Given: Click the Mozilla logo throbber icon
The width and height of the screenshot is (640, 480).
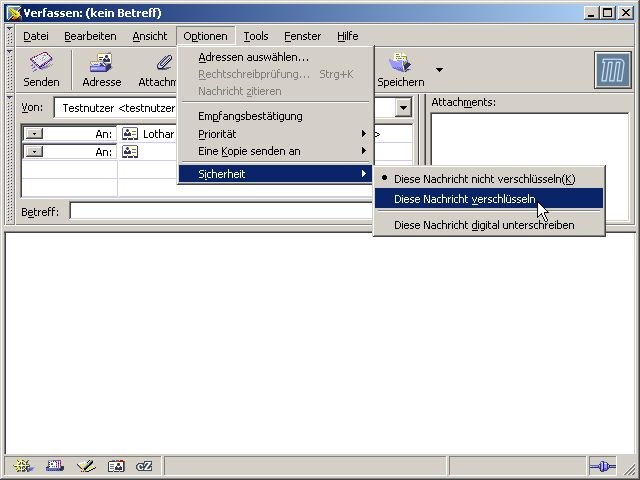Looking at the screenshot, I should coord(609,71).
